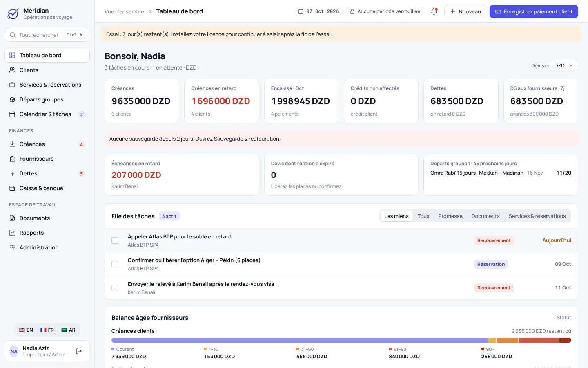
Task: Click Enregistrer paiement client button
Action: (x=534, y=11)
